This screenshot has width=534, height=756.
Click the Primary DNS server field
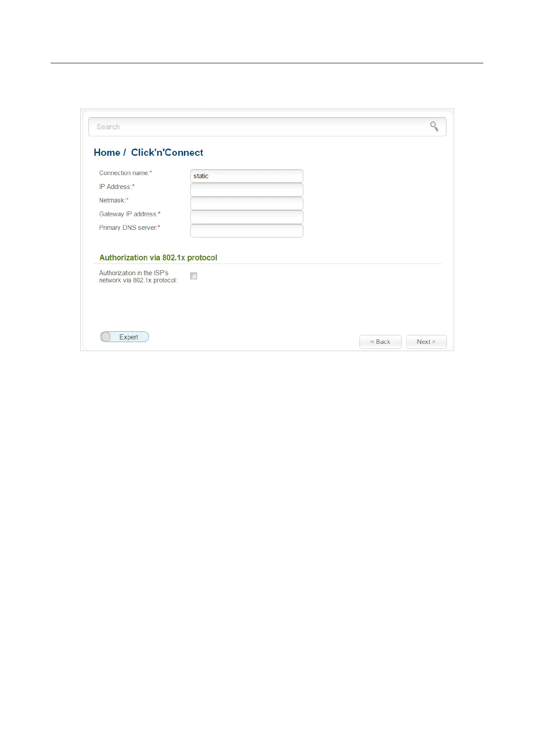(x=247, y=231)
